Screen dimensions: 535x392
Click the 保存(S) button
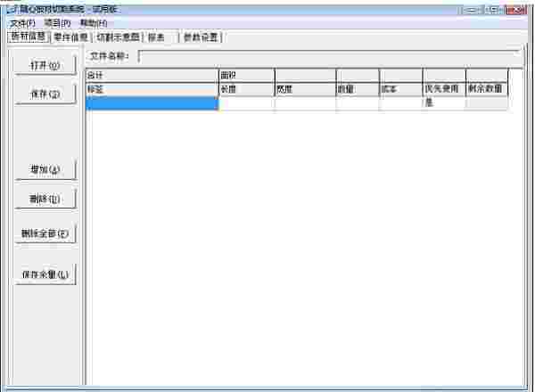tap(45, 94)
